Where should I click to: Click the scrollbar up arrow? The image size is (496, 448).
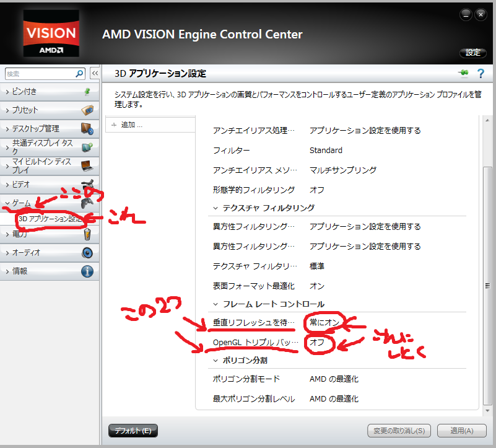click(x=487, y=120)
